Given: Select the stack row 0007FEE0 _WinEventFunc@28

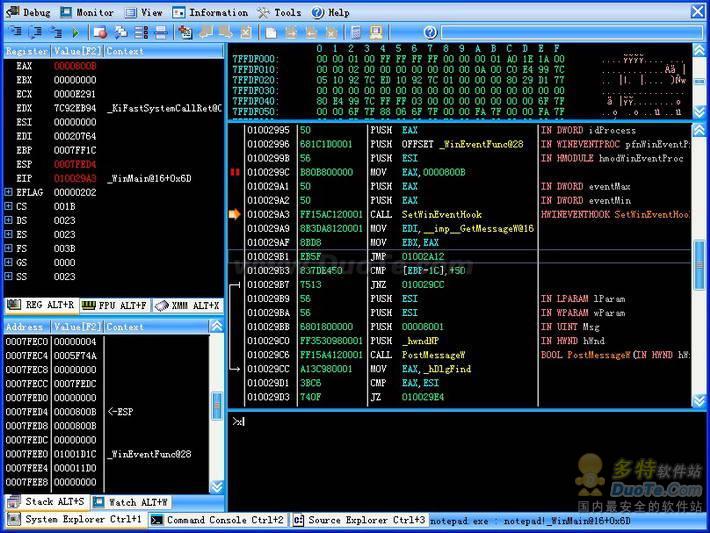Looking at the screenshot, I should (107, 454).
